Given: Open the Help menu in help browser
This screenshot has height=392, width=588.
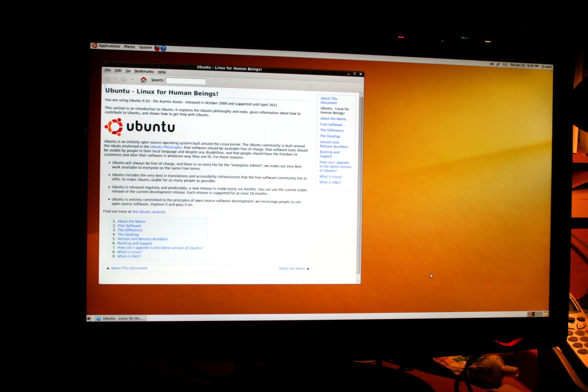Looking at the screenshot, I should [162, 72].
